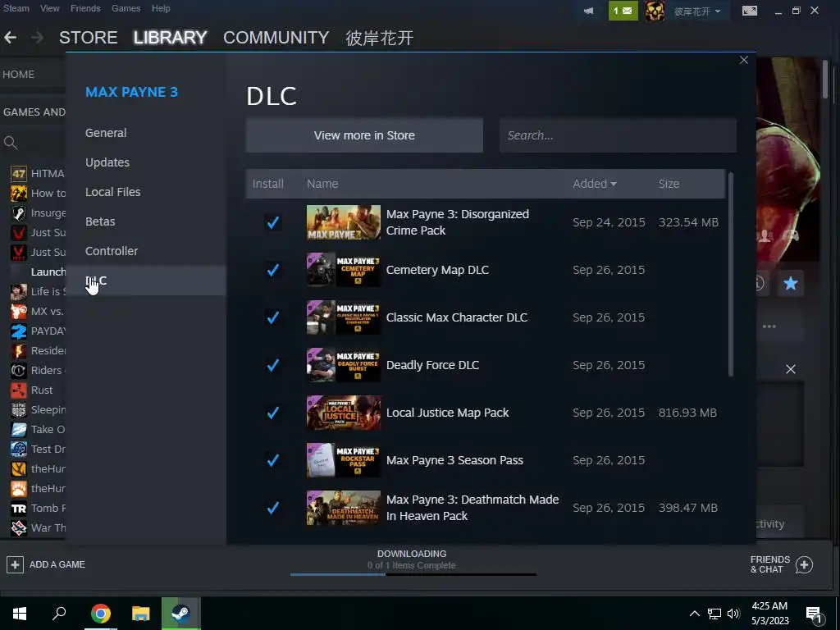Open Friends & Chat plus icon

(804, 564)
